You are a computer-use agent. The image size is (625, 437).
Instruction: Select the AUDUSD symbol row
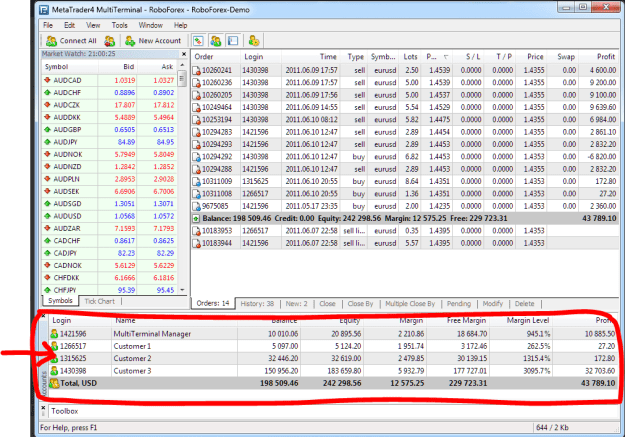coord(109,216)
